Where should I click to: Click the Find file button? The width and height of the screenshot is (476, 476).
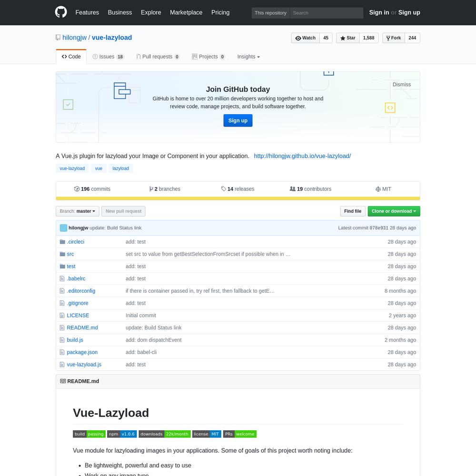coord(353,211)
